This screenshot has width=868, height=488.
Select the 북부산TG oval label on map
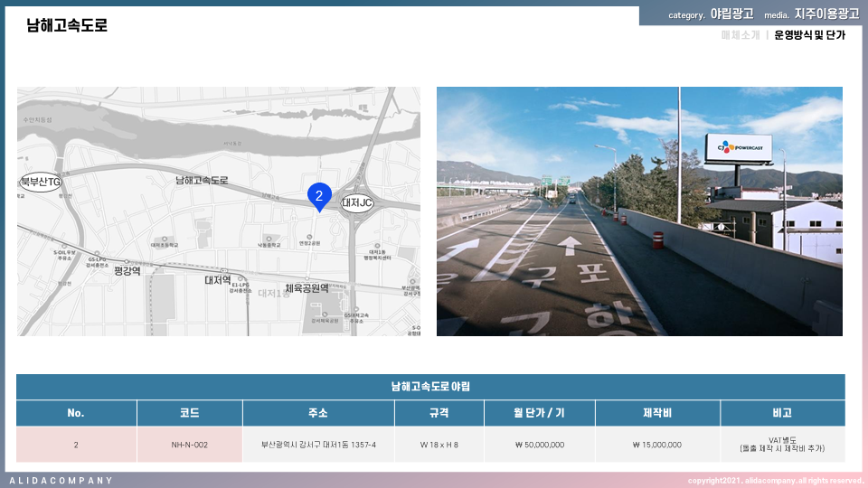pyautogui.click(x=41, y=183)
